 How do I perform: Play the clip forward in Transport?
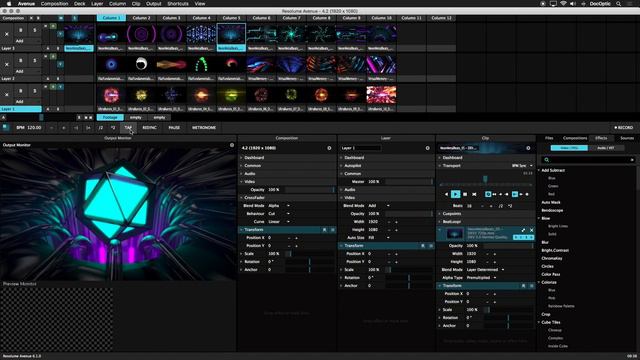point(456,194)
